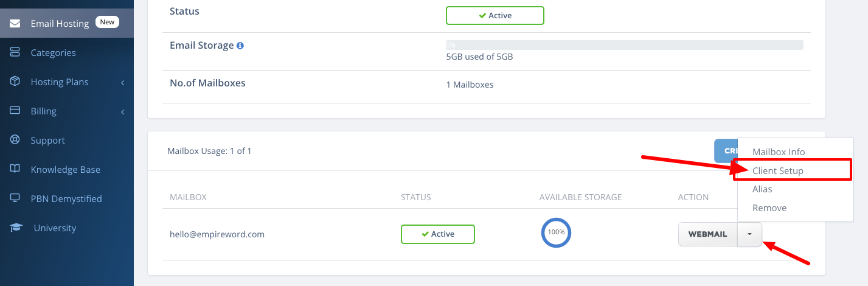Click the University graduation cap icon
The width and height of the screenshot is (868, 286).
coord(16,228)
